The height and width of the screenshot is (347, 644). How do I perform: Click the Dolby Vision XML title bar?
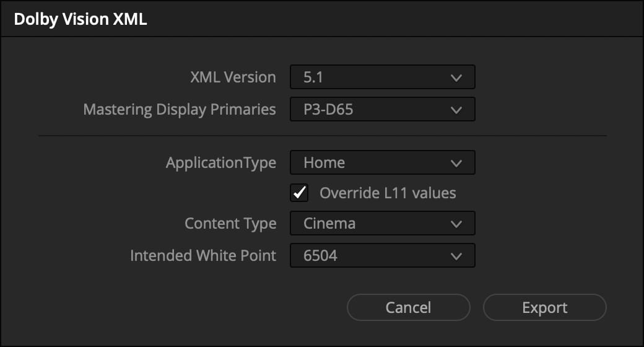[322, 19]
